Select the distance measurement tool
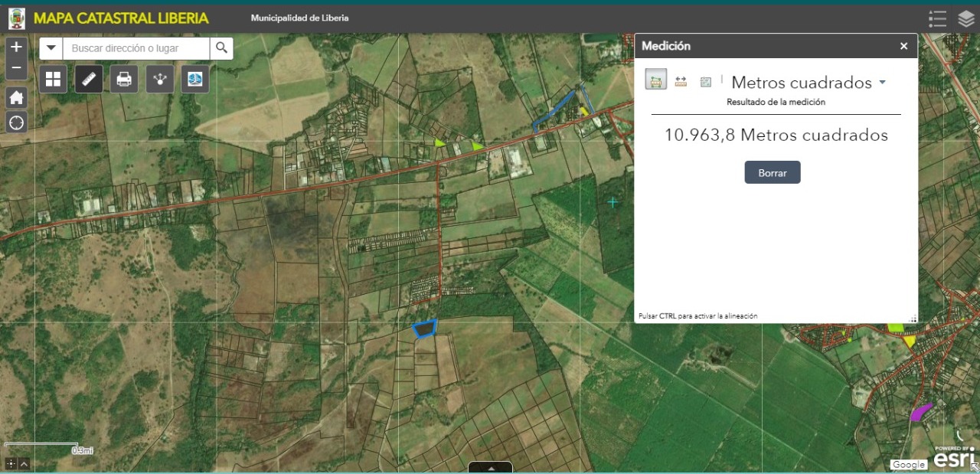Image resolution: width=980 pixels, height=474 pixels. click(681, 79)
